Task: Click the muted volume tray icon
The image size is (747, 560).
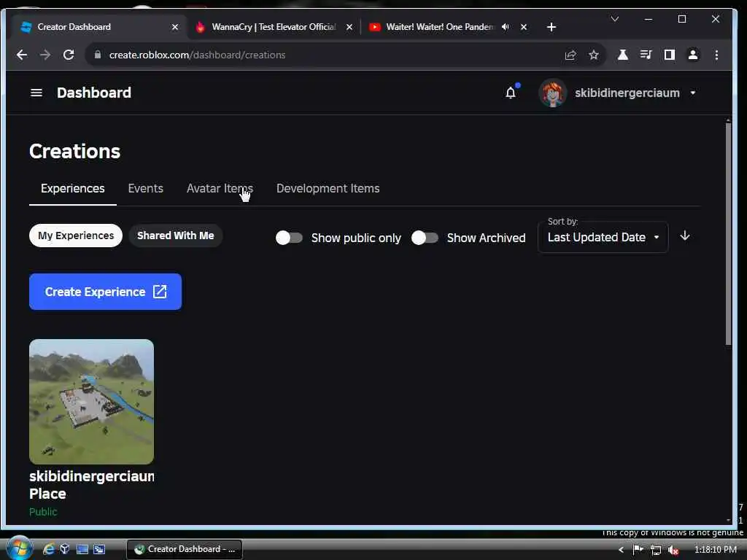Action: coord(673,550)
